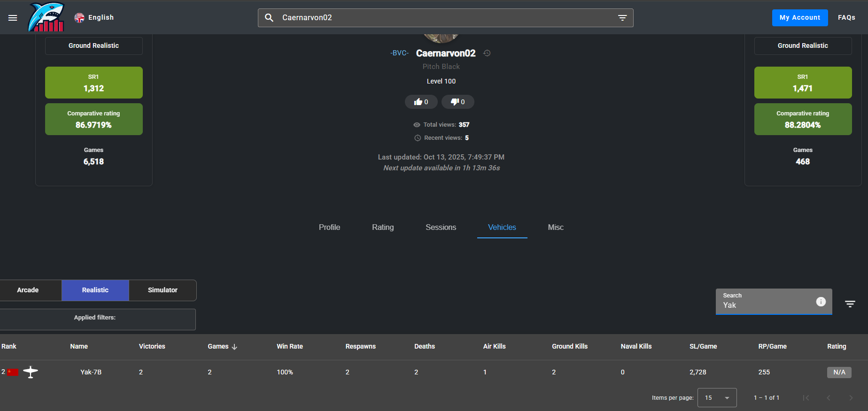
Task: Select the Realistic mode toggle
Action: (x=95, y=290)
